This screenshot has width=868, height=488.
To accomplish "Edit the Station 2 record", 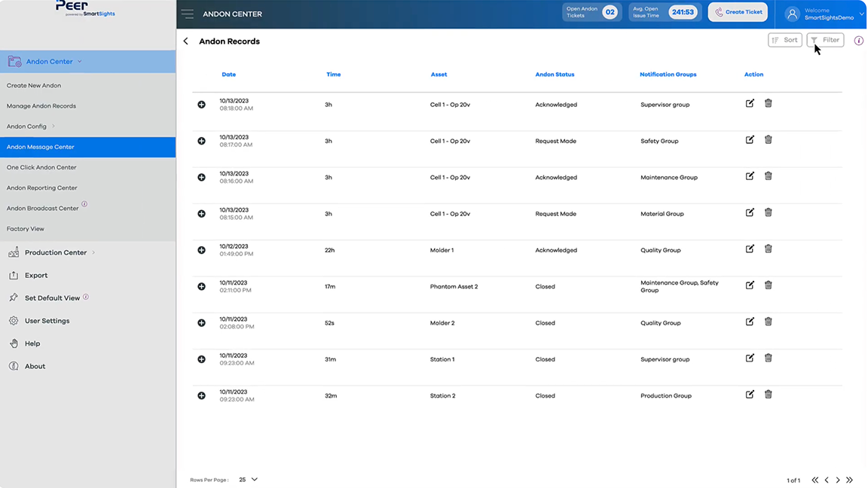I will click(750, 395).
